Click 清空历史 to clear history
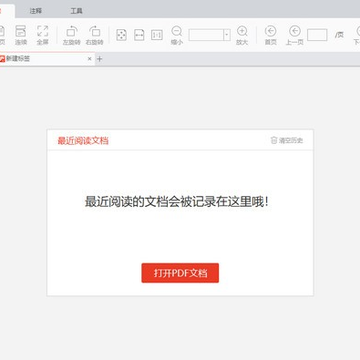The width and height of the screenshot is (360, 360). pyautogui.click(x=287, y=140)
